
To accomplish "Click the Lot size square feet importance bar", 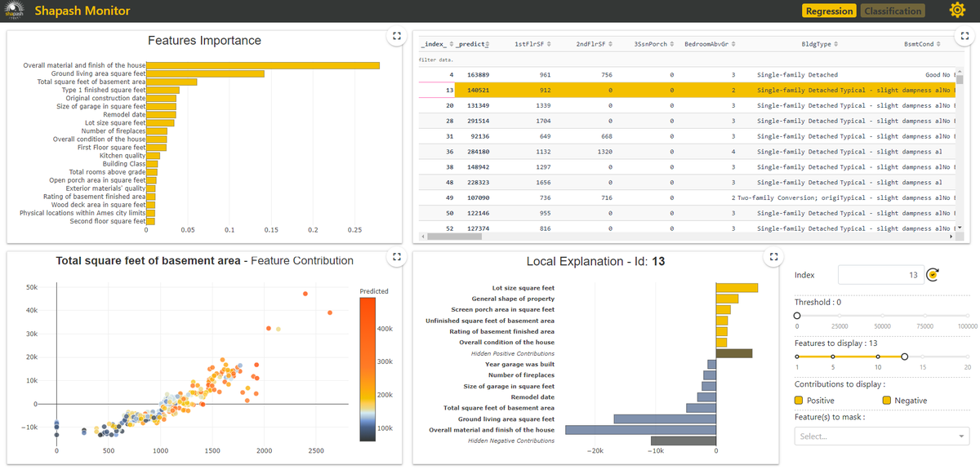I will (160, 122).
